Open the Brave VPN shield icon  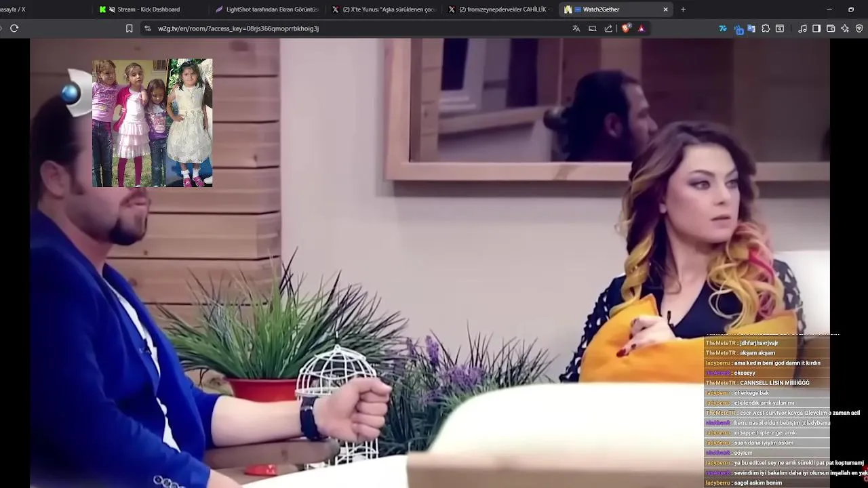[x=859, y=28]
